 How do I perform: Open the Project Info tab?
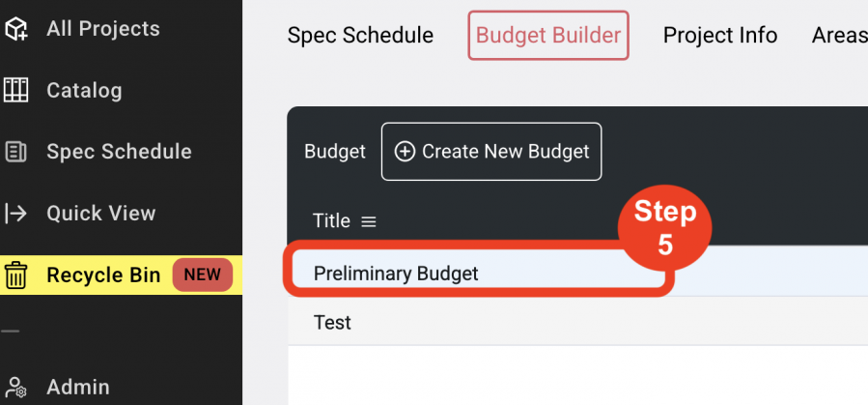click(x=720, y=36)
